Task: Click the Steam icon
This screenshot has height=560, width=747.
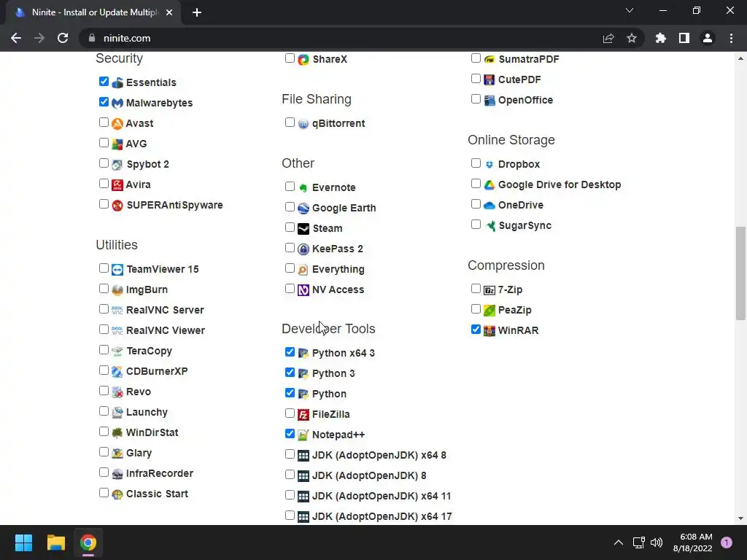Action: point(303,228)
